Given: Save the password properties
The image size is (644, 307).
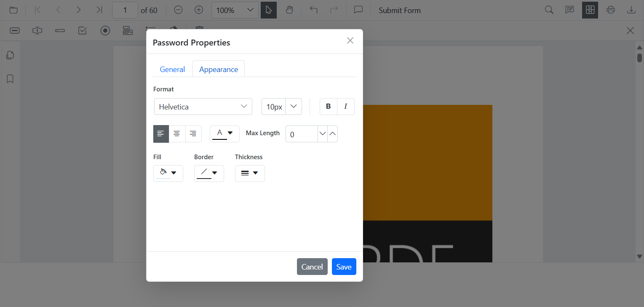Looking at the screenshot, I should [344, 267].
